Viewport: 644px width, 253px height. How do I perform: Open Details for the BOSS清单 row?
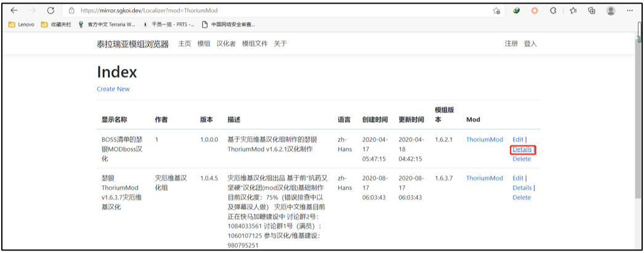tap(522, 150)
